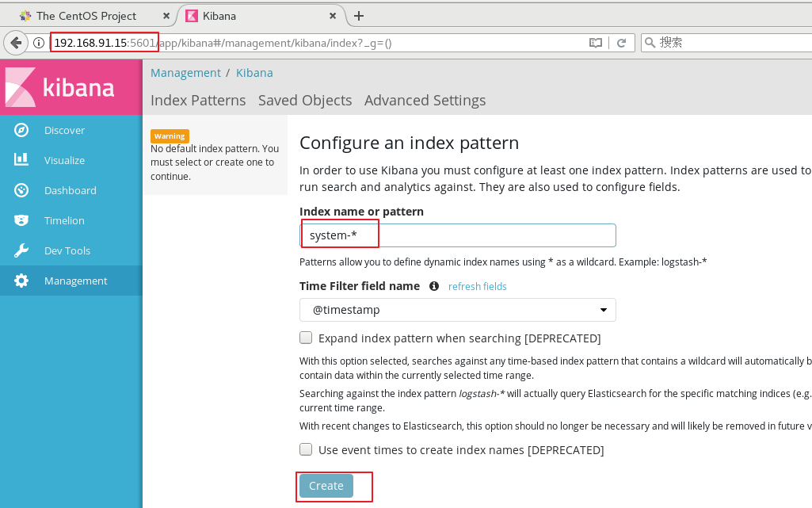
Task: Click the Index name or pattern label
Action: click(361, 212)
